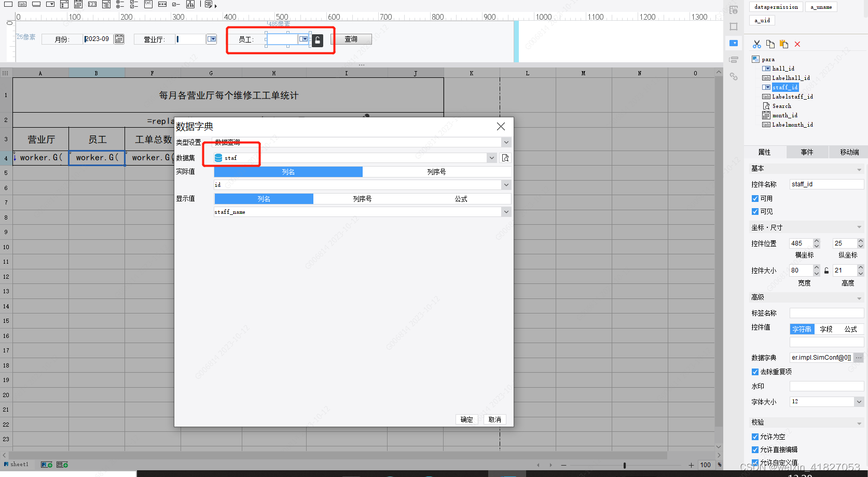Select the radio button group widget tool
Image resolution: width=868 pixels, height=477 pixels.
[120, 4]
